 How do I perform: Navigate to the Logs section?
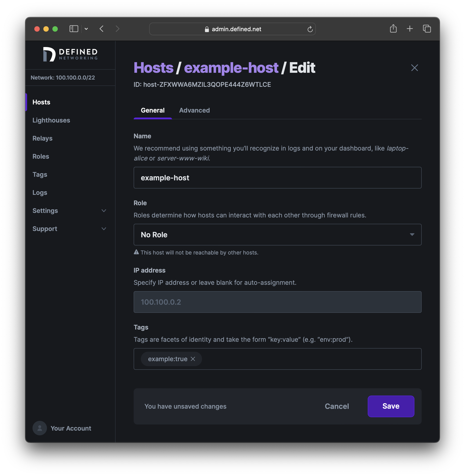(40, 192)
